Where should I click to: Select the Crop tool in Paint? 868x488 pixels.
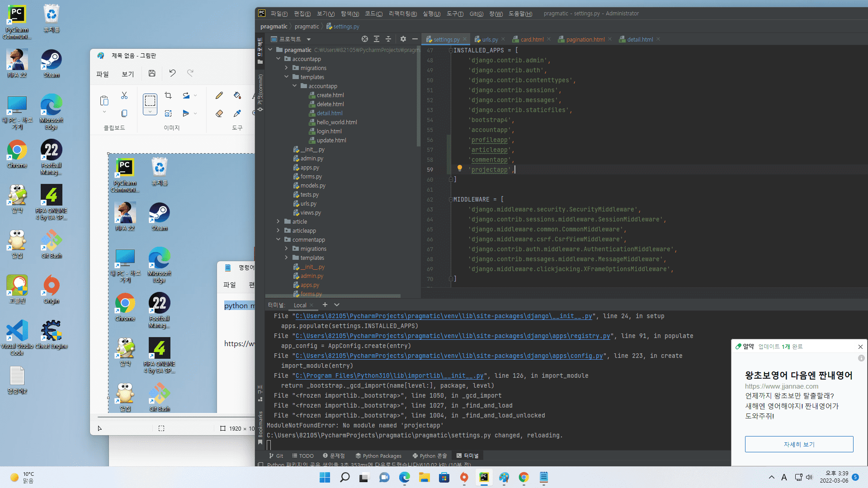pos(168,95)
